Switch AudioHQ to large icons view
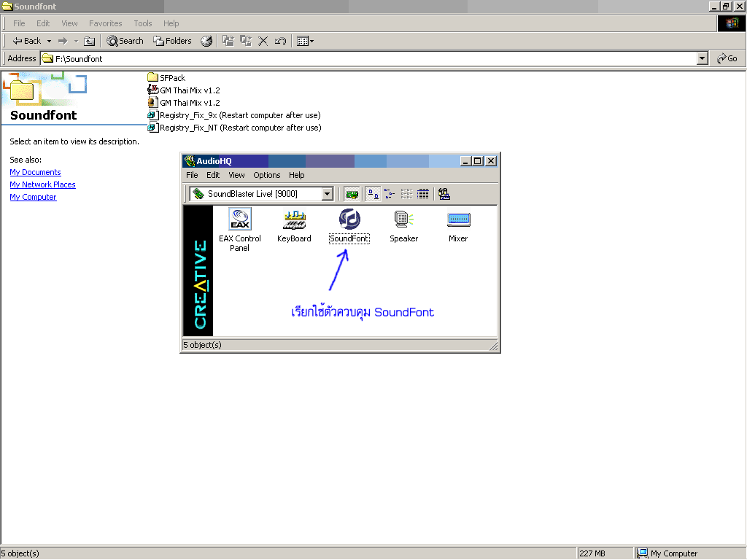The image size is (747, 560). point(373,194)
